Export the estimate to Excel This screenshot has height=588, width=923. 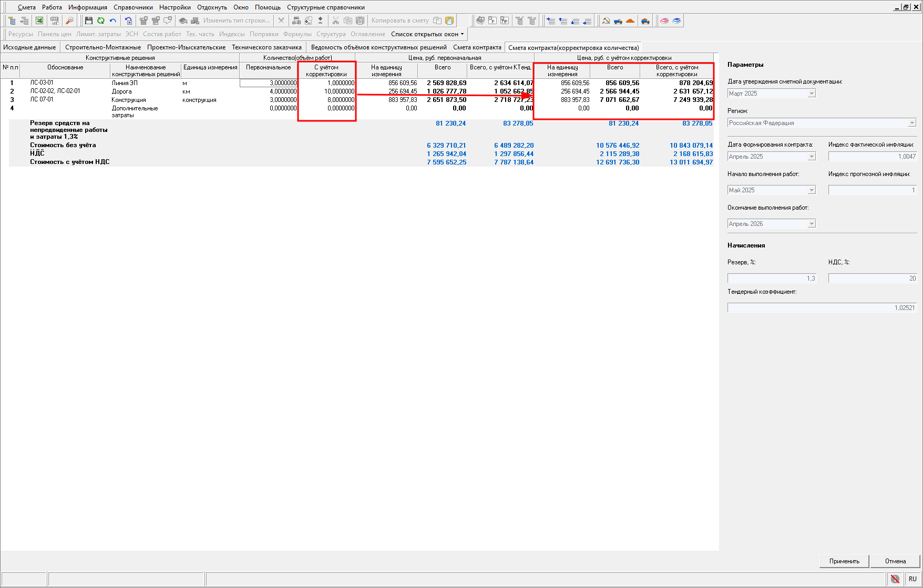tap(39, 20)
